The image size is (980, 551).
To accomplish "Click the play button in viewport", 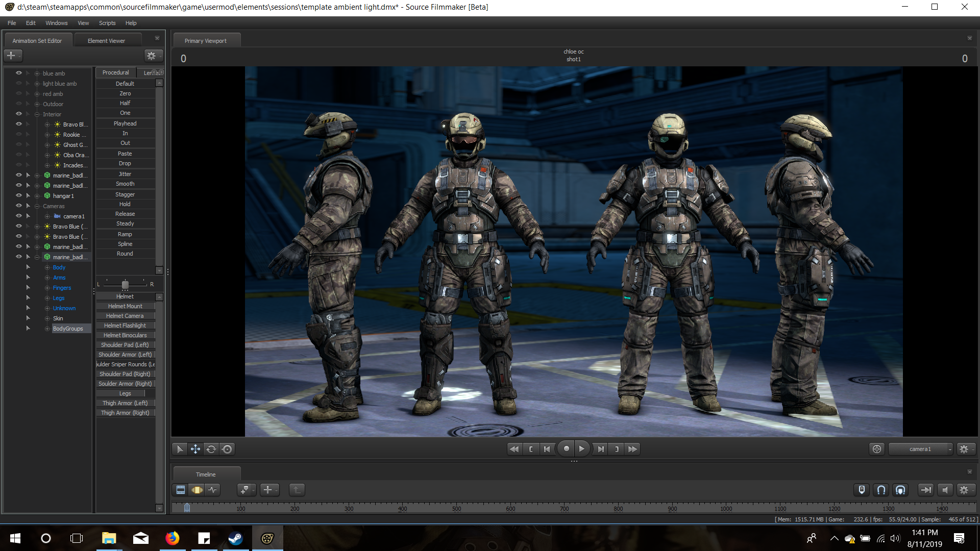I will [x=581, y=449].
